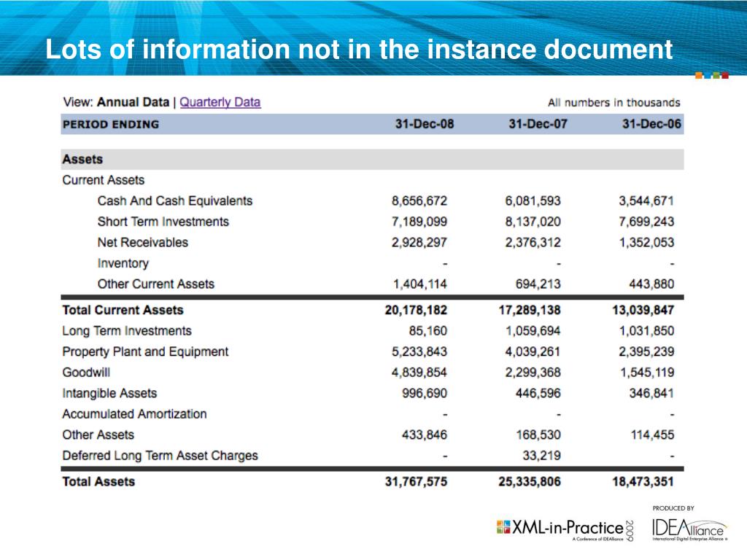Select the Goodwill row label
Viewport: 747px width, 560px height.
[x=85, y=372]
